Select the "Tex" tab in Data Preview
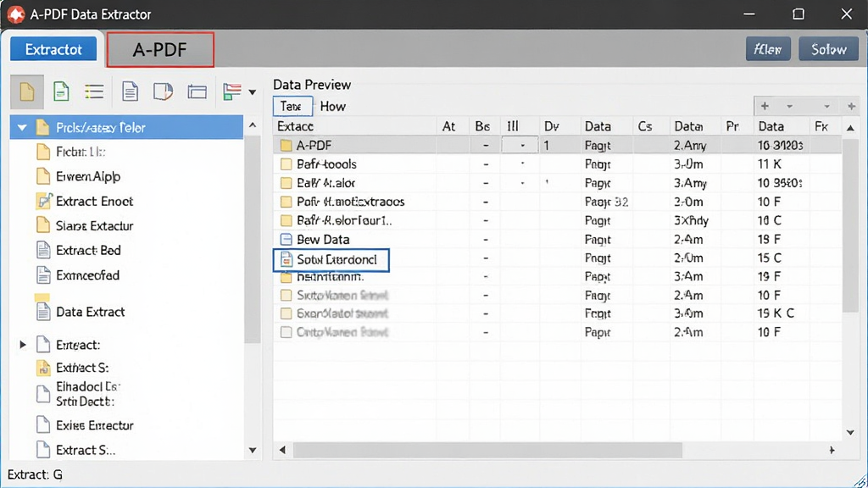Image resolution: width=868 pixels, height=488 pixels. pyautogui.click(x=292, y=106)
